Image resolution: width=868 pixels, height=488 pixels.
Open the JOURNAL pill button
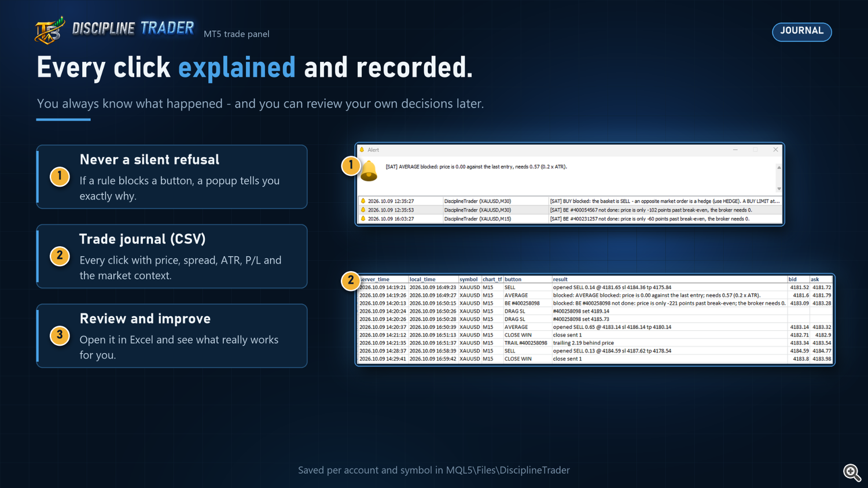coord(801,31)
